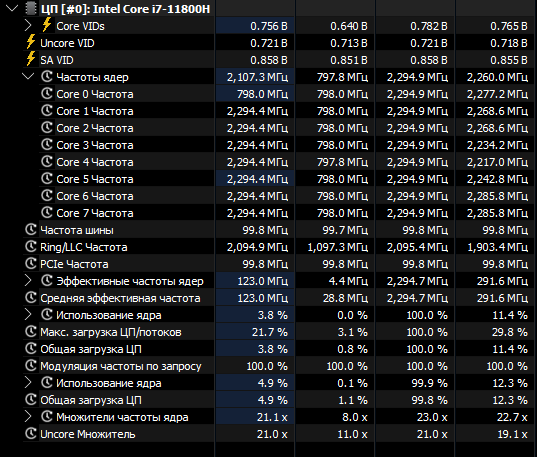Select the Средняя эффективная частота sensor row
Viewport: 537px width, 457px height.
279,298
